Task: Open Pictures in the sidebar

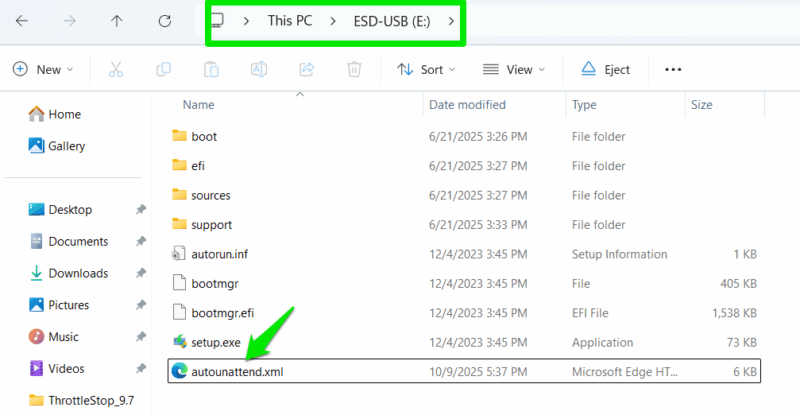Action: coord(59,305)
